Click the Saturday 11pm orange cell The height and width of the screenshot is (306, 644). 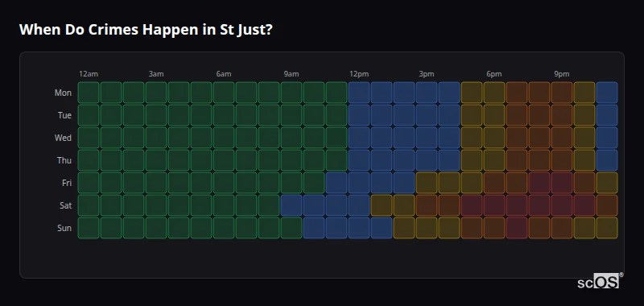tap(607, 205)
